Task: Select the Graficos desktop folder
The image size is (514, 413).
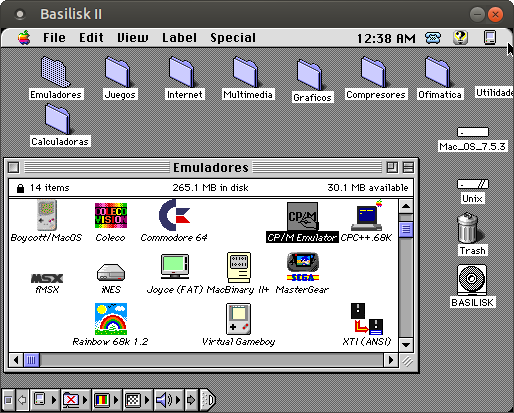Action: (x=311, y=75)
